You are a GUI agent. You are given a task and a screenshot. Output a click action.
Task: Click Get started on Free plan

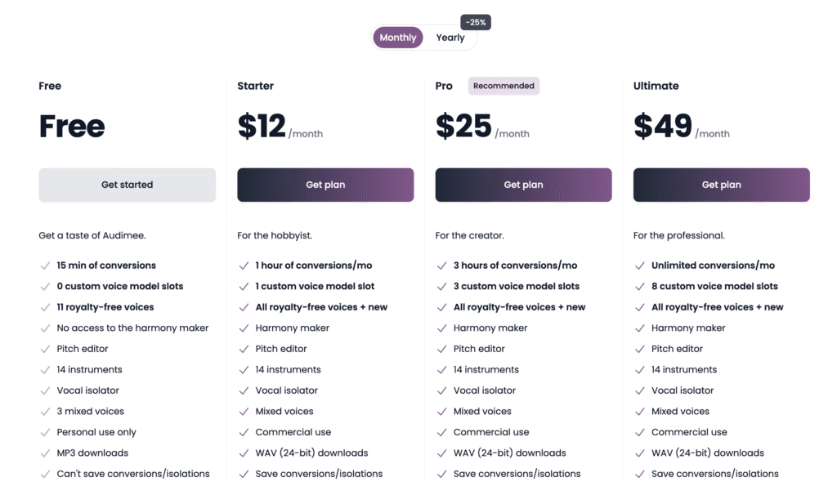[127, 185]
